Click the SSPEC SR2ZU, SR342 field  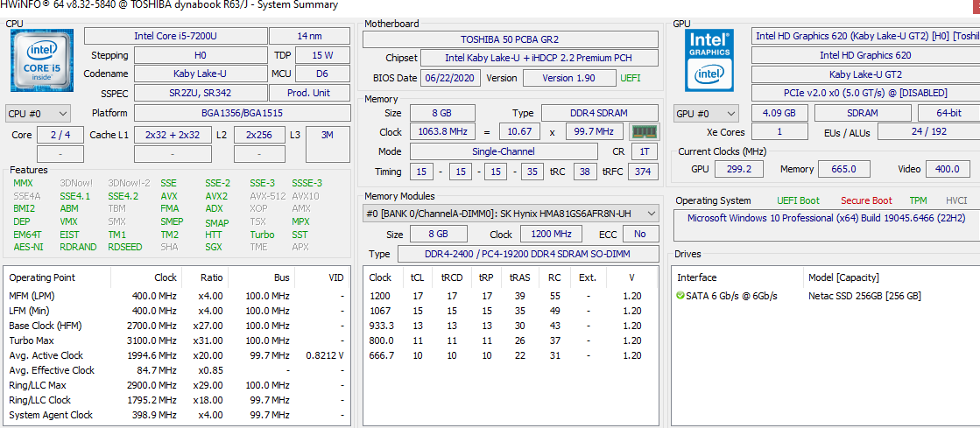coord(200,93)
